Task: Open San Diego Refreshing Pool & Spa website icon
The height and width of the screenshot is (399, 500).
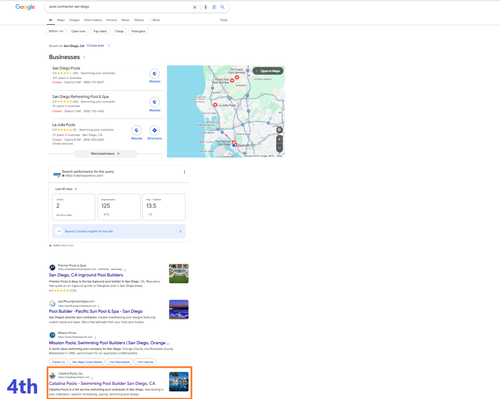Action: pyautogui.click(x=154, y=102)
